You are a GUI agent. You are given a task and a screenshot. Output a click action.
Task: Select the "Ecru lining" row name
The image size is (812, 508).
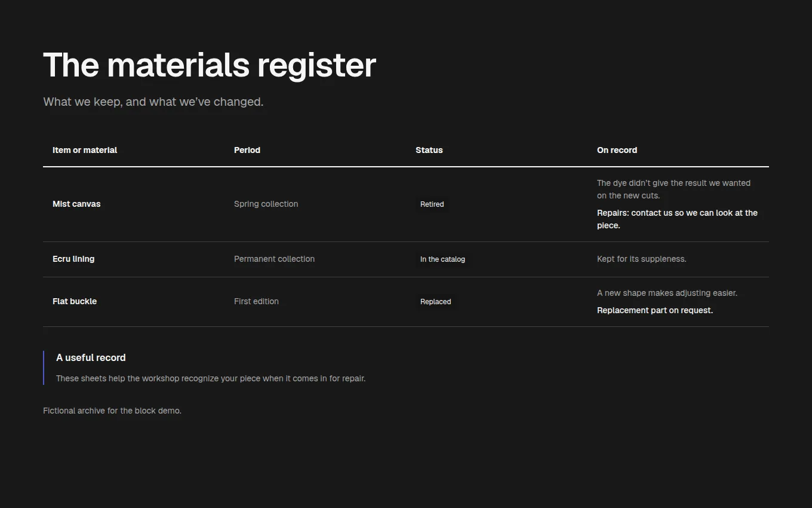[x=73, y=259]
